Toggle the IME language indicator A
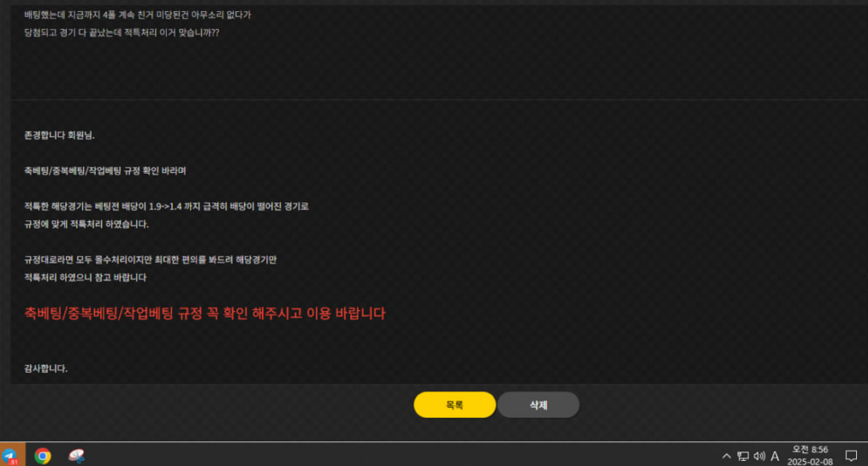This screenshot has height=466, width=868. tap(775, 456)
